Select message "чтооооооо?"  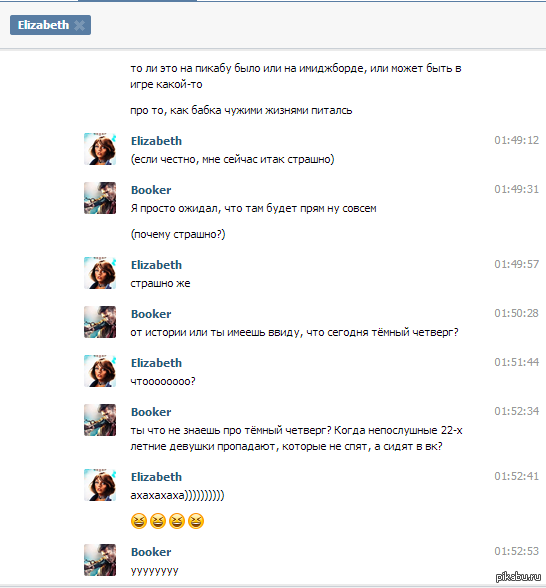(163, 382)
